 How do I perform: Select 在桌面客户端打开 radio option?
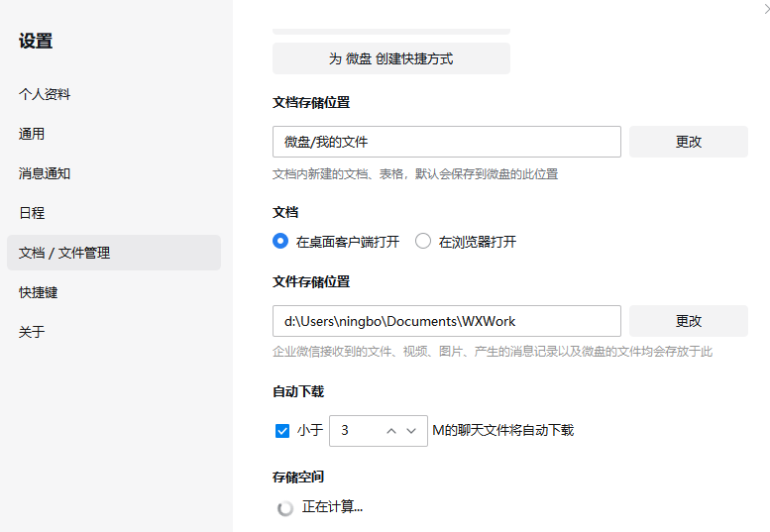pyautogui.click(x=280, y=241)
